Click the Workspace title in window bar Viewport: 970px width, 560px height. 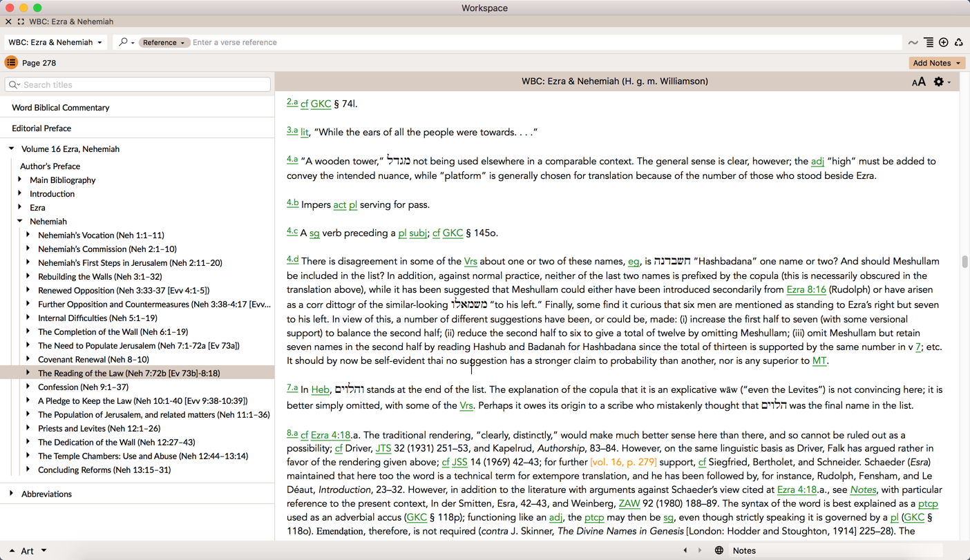click(484, 8)
